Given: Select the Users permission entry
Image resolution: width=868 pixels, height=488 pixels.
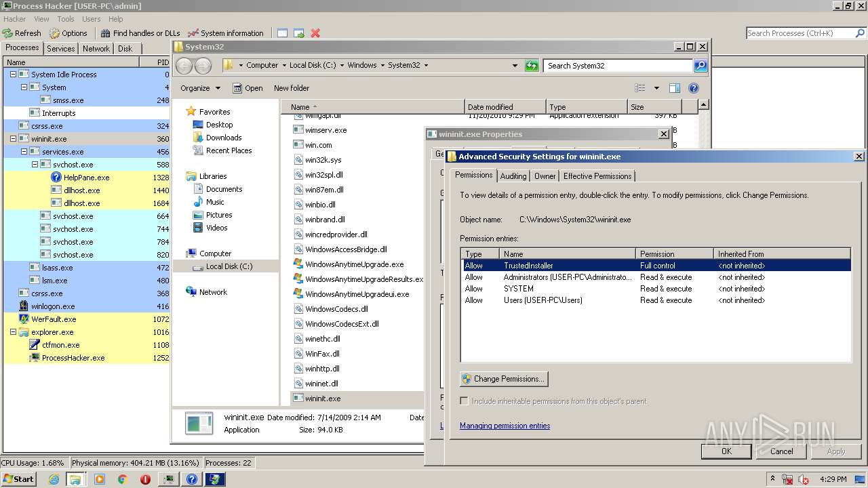Looking at the screenshot, I should (655, 300).
